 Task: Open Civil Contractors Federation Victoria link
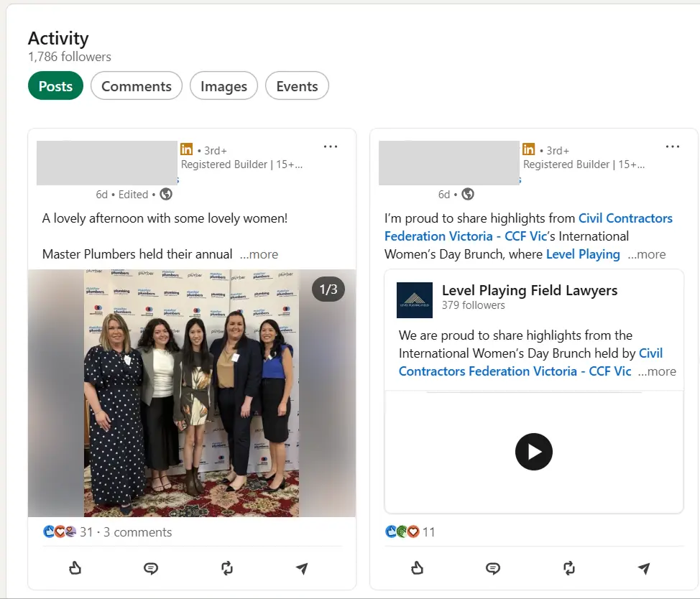click(x=625, y=218)
